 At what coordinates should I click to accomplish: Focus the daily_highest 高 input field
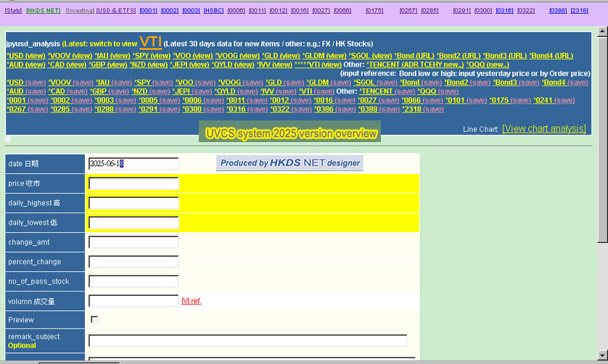click(133, 203)
